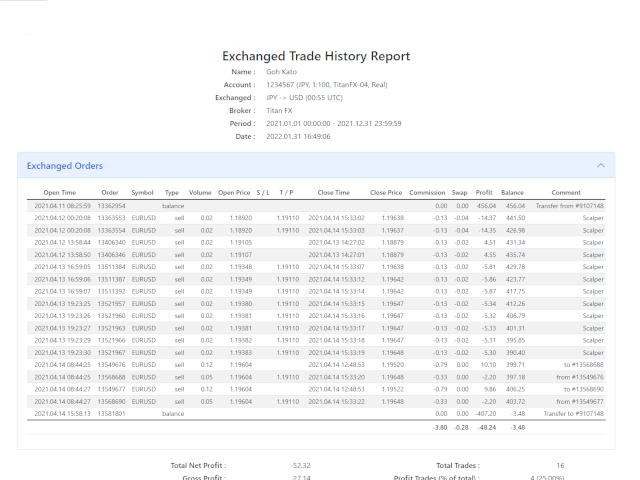
Task: Click balance value 441.50
Action: pyautogui.click(x=516, y=218)
